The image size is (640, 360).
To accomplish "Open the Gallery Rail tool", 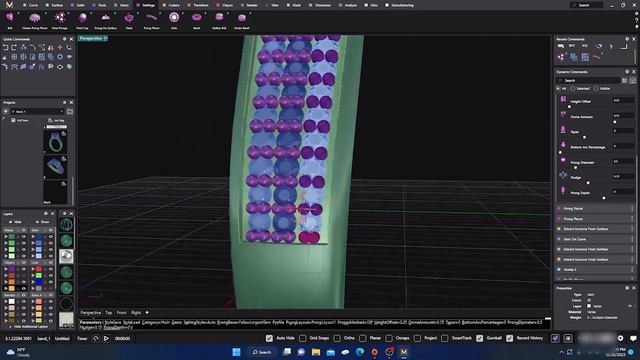I will pyautogui.click(x=219, y=20).
